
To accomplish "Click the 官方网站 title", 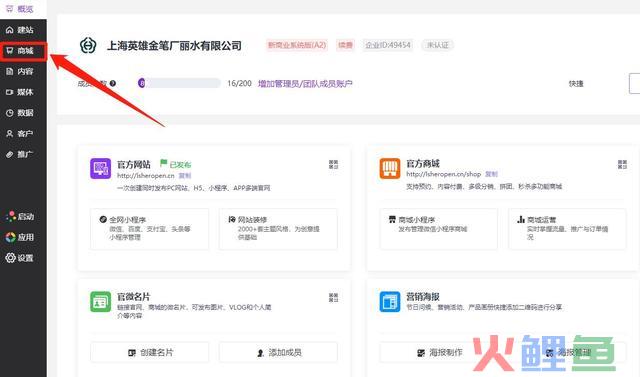I will pyautogui.click(x=134, y=164).
